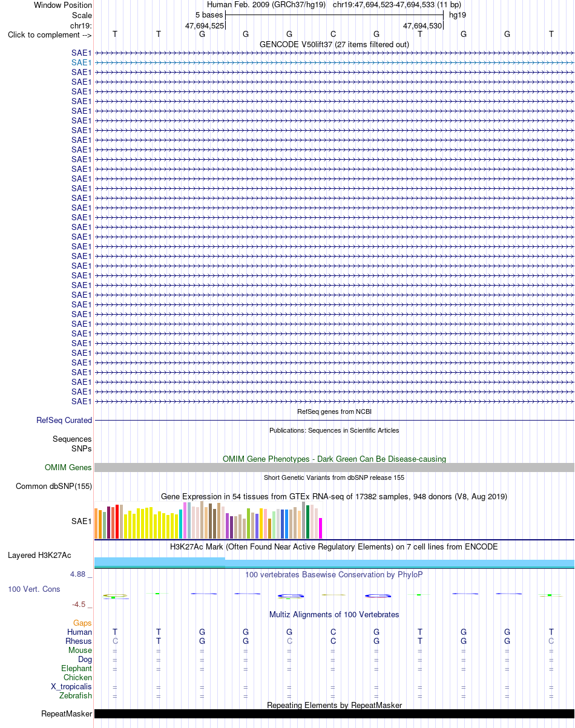Click the Repeating Elements by RepeatMasker title
Image resolution: width=575 pixels, height=728 pixels.
(x=334, y=705)
